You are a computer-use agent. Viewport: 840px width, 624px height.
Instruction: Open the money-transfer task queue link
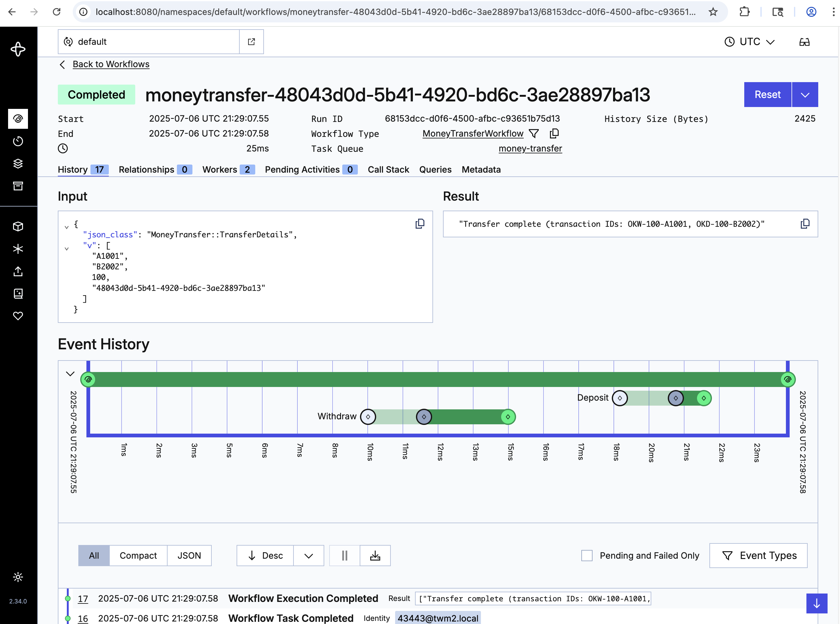tap(530, 148)
